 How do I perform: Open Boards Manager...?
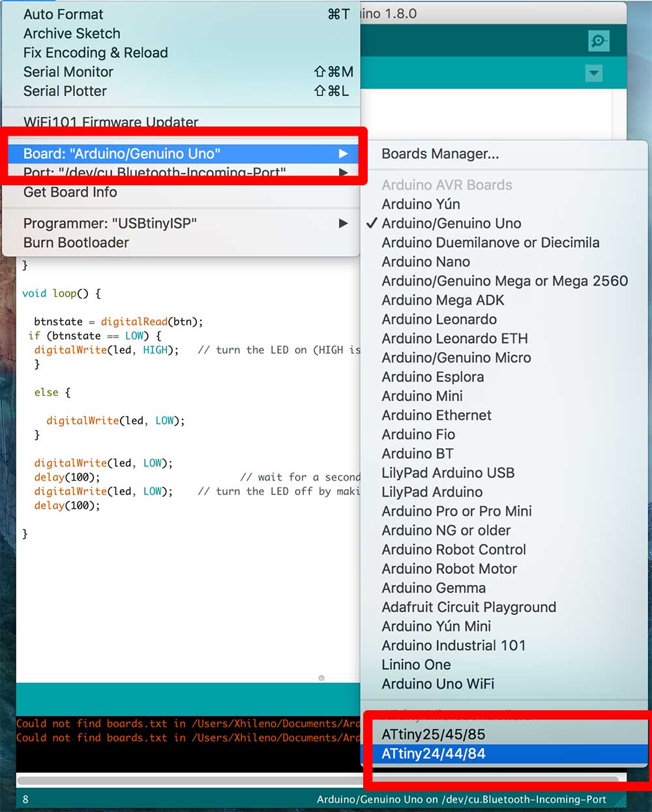tap(504, 154)
